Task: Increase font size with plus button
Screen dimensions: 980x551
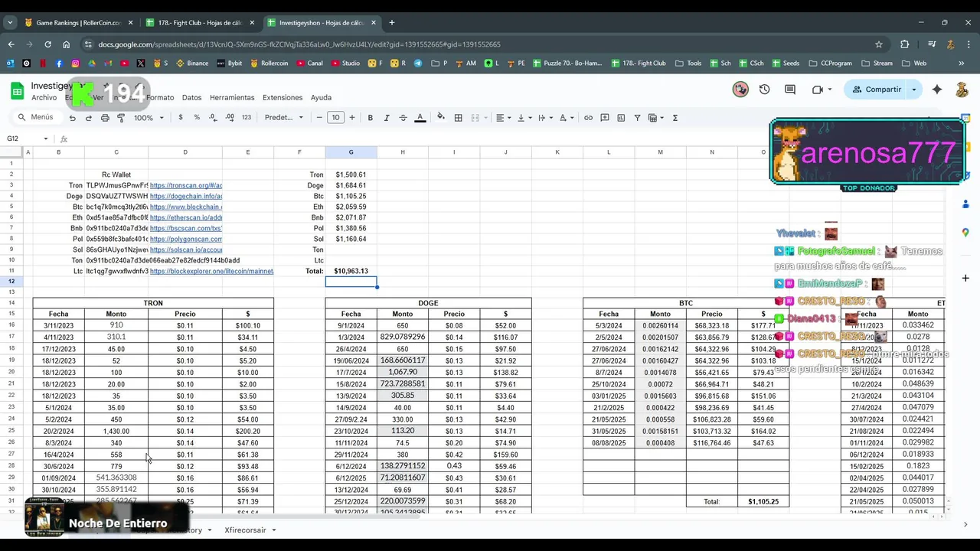Action: (352, 118)
